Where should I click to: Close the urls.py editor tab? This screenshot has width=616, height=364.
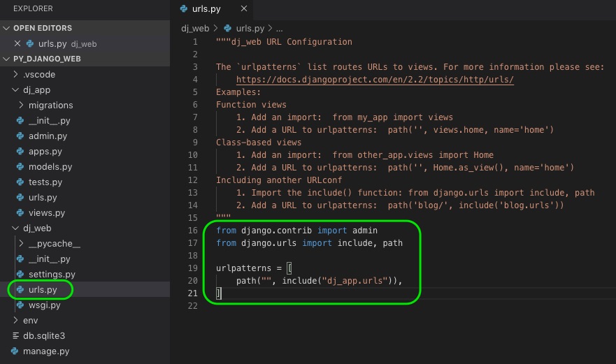click(x=244, y=8)
